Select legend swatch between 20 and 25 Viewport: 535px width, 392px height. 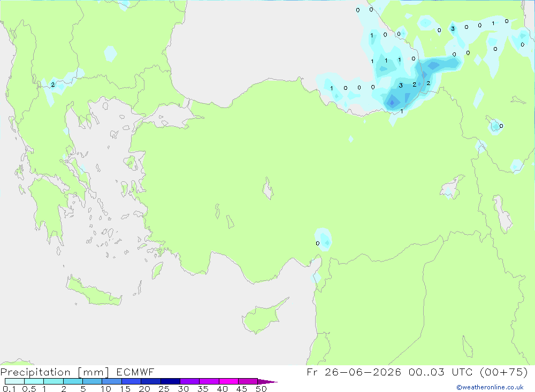coord(150,381)
